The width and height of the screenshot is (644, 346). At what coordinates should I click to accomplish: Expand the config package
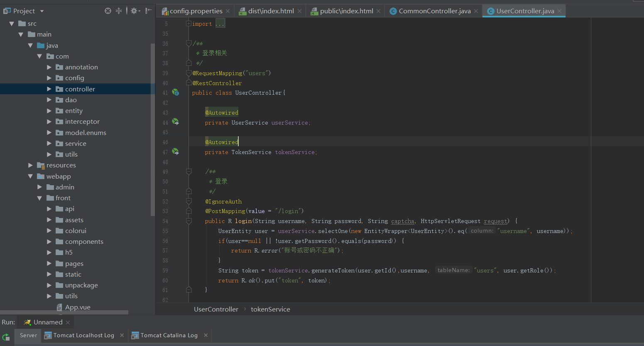[x=49, y=78]
